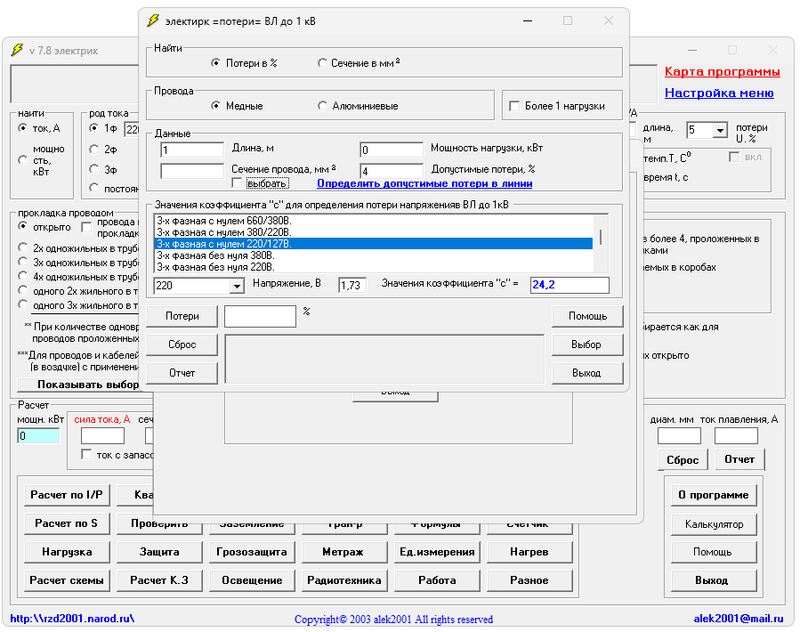Click the Длина, м input field
Image resolution: width=800 pixels, height=632 pixels.
[192, 149]
